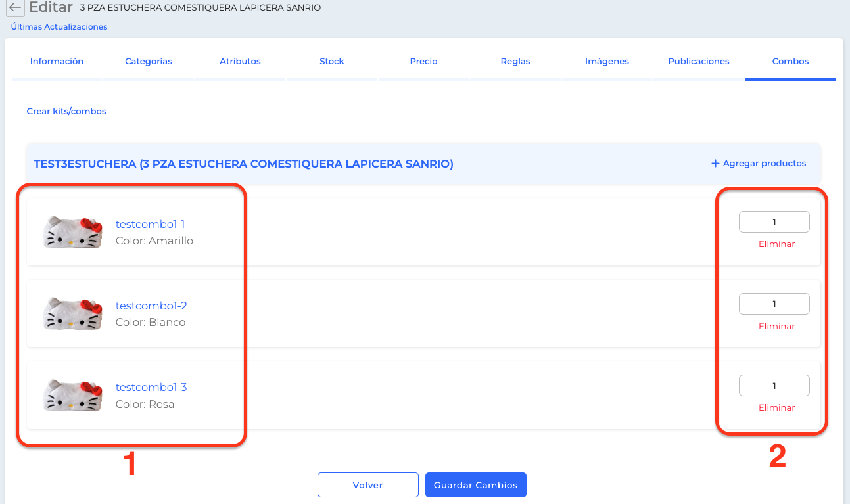Viewport: 850px width, 504px height.
Task: Go to the Publicaciones tab
Action: (x=699, y=61)
